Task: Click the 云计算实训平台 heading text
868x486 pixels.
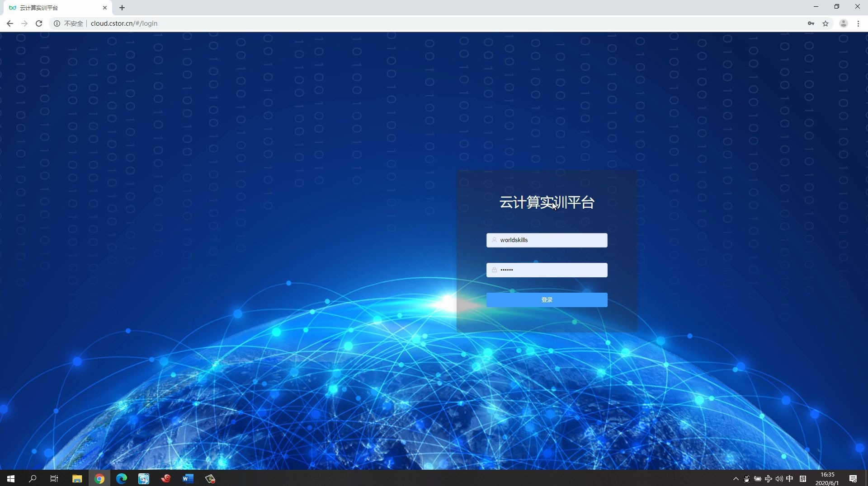Action: pyautogui.click(x=547, y=202)
